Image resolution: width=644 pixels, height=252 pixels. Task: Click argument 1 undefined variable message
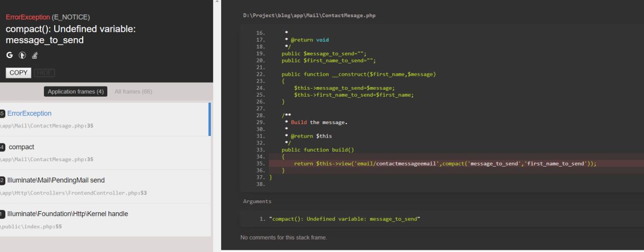(345, 219)
